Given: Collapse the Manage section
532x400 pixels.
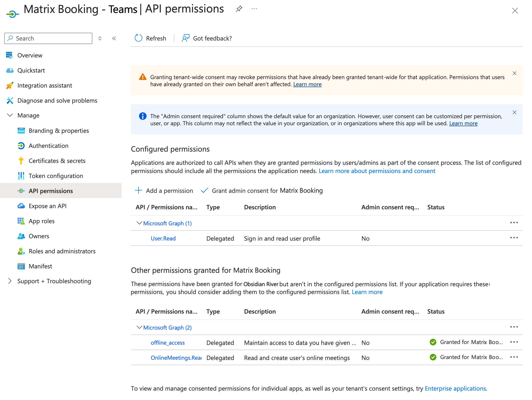Looking at the screenshot, I should (x=10, y=115).
